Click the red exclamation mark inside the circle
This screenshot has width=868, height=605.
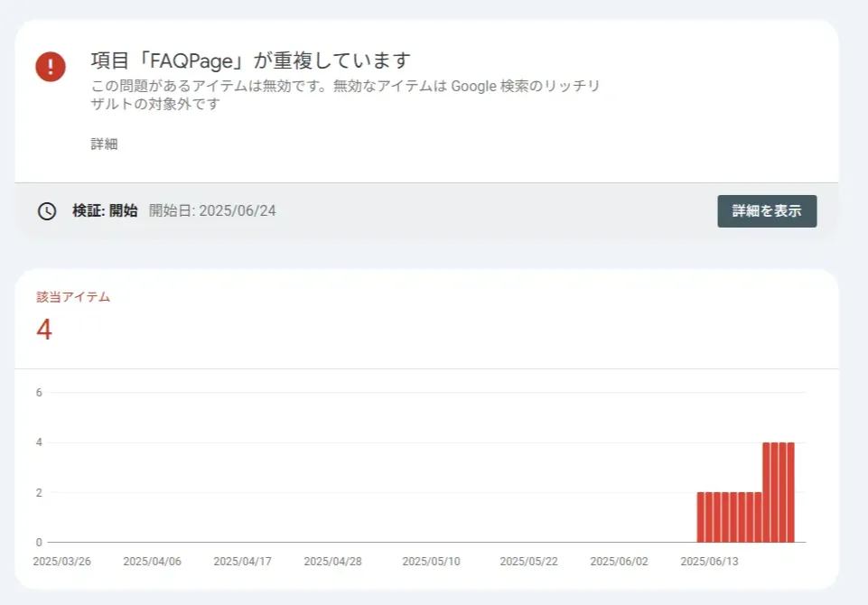tap(51, 67)
